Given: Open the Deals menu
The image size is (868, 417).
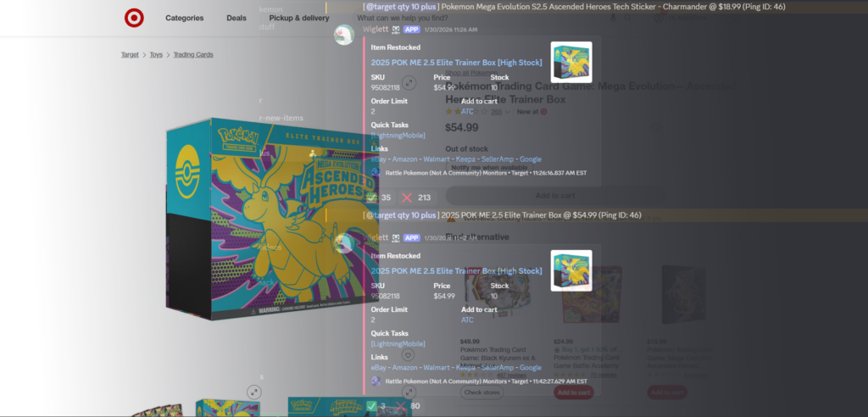Looking at the screenshot, I should 236,18.
